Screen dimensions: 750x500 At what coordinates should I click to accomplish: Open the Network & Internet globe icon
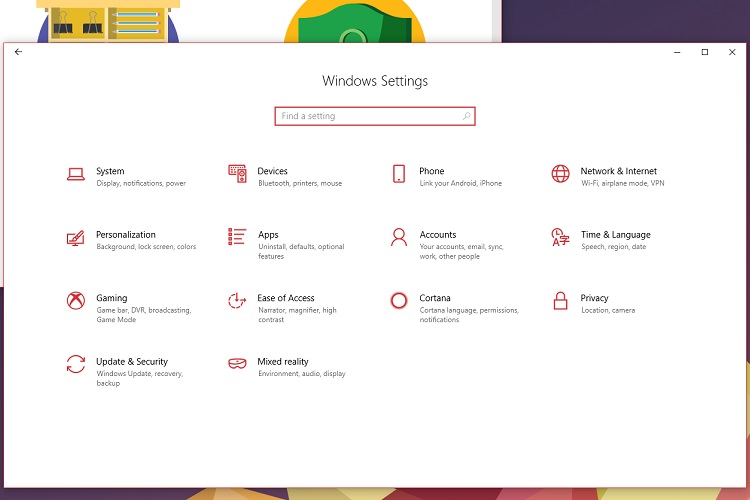point(561,174)
